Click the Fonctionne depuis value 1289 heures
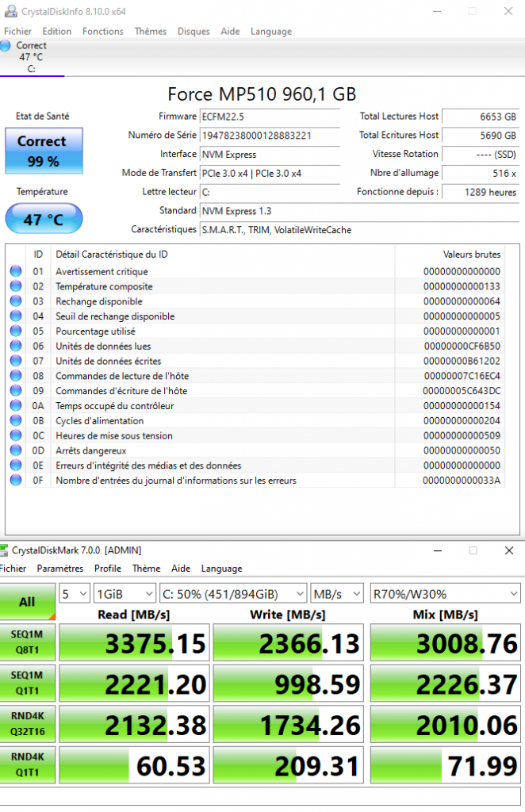Viewport: 525px width, 812px height. pos(481,192)
